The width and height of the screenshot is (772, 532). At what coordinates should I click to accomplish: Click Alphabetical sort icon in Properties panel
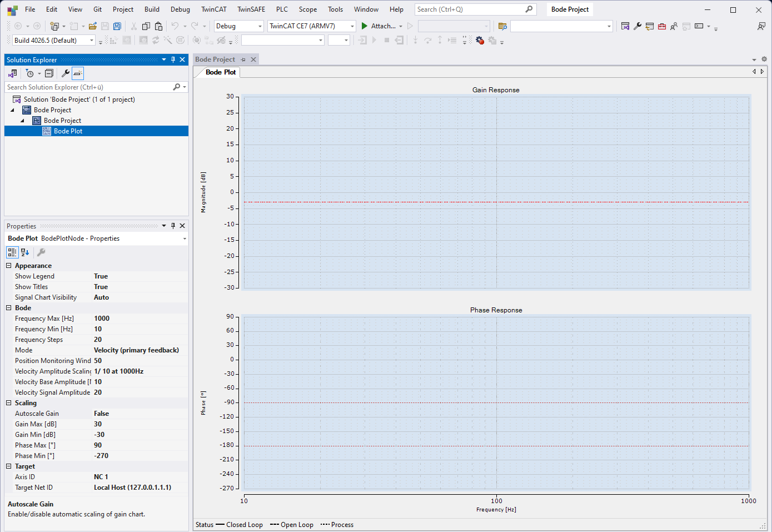point(25,252)
